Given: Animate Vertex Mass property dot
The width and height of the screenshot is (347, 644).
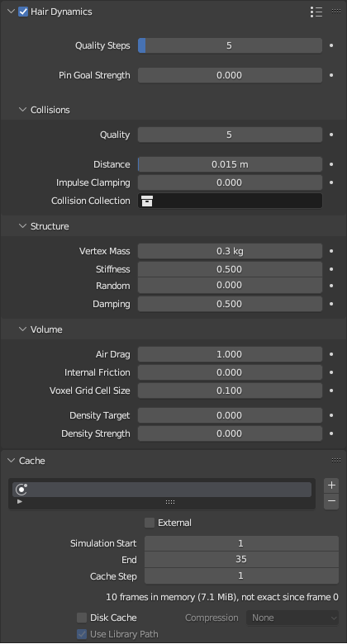Looking at the screenshot, I should click(331, 251).
